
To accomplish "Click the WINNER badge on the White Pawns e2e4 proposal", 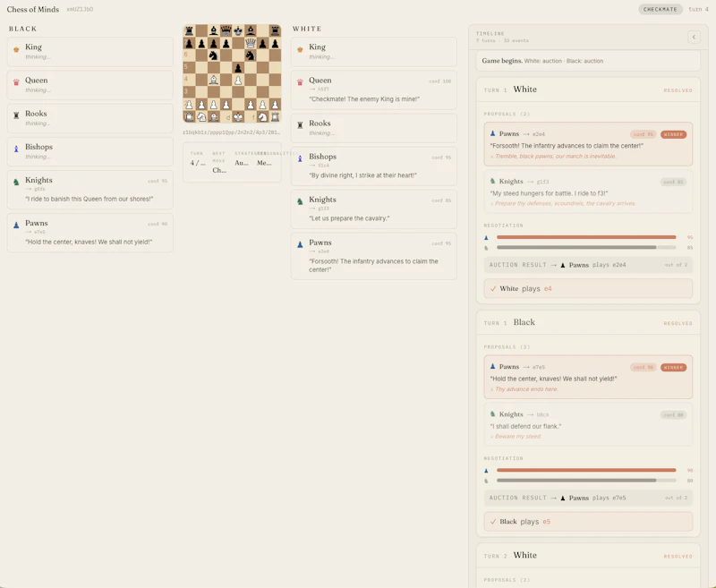I will pyautogui.click(x=673, y=134).
